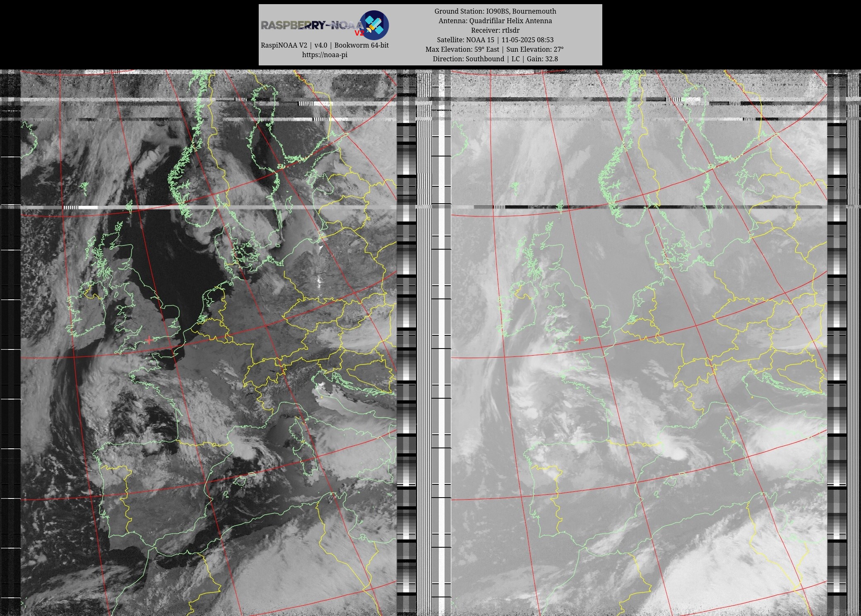Click the Raspberry-NOAA V2 logo
The width and height of the screenshot is (861, 616).
[x=325, y=25]
